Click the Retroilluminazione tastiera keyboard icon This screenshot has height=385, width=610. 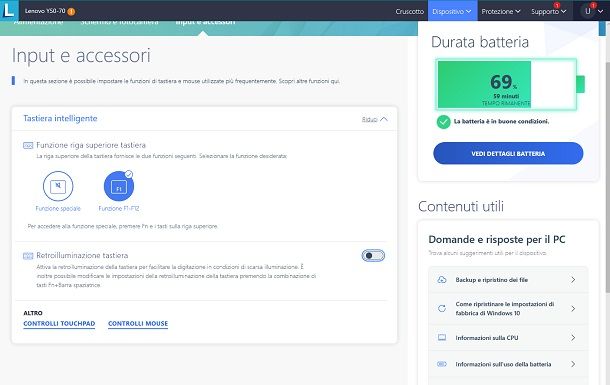(28, 256)
